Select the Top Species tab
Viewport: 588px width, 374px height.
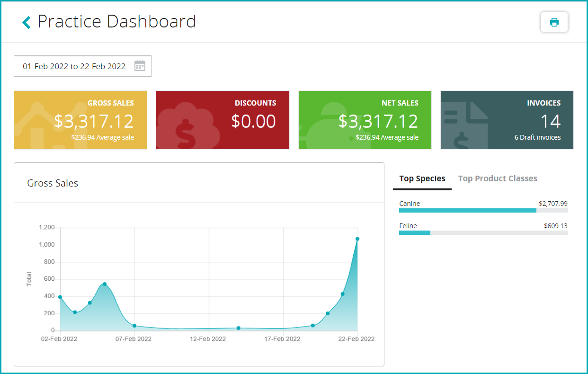pos(422,179)
